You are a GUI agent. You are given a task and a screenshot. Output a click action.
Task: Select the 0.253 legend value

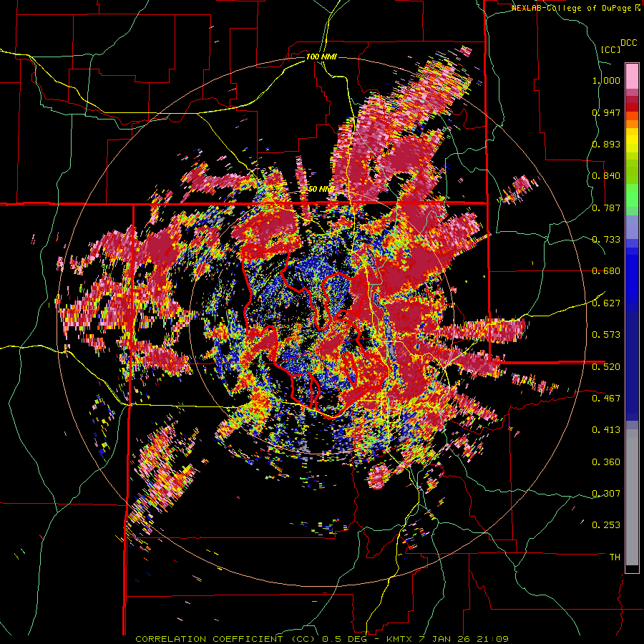[606, 525]
